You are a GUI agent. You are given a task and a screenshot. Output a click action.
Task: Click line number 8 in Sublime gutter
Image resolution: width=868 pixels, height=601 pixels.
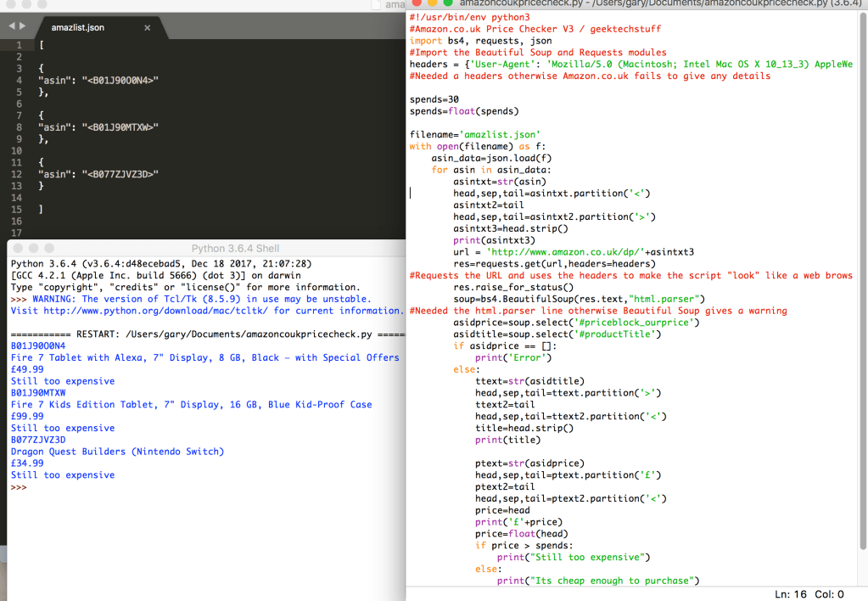point(18,127)
